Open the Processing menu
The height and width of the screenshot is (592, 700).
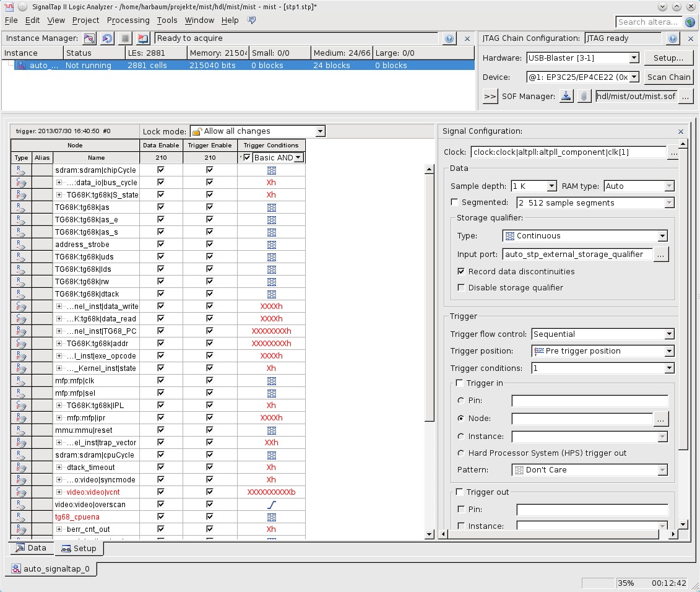128,20
